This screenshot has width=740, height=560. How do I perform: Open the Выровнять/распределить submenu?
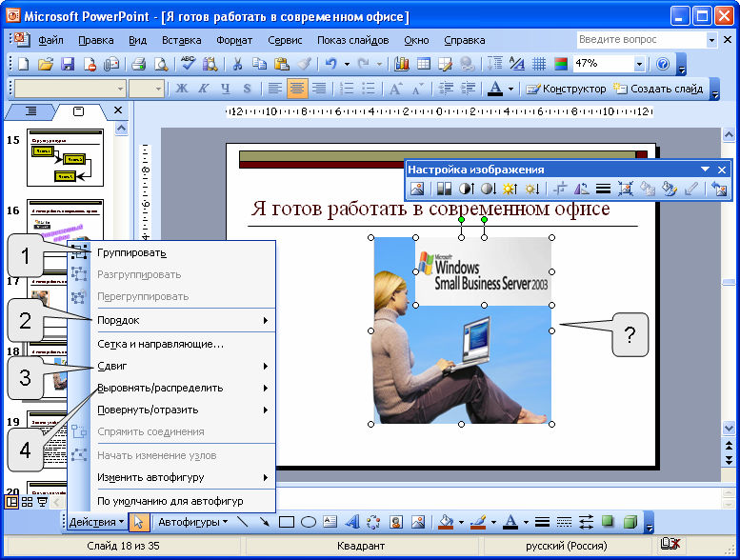(x=171, y=388)
